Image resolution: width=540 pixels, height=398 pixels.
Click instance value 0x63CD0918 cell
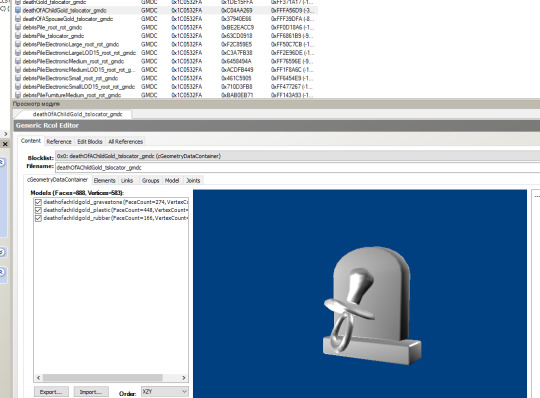pos(237,36)
